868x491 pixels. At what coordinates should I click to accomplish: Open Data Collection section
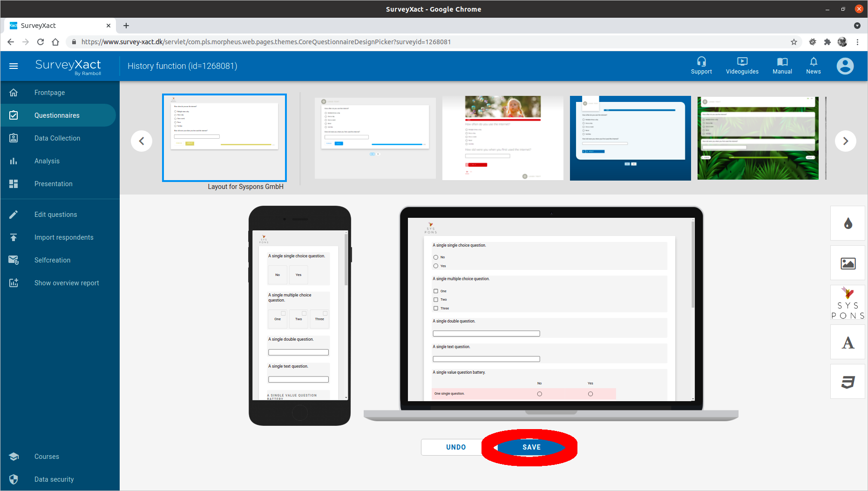click(57, 138)
